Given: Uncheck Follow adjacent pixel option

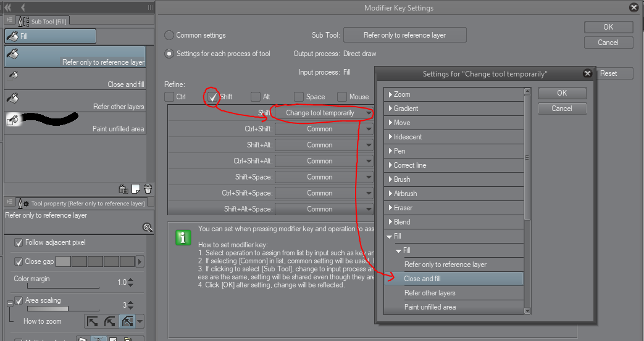Looking at the screenshot, I should 19,242.
